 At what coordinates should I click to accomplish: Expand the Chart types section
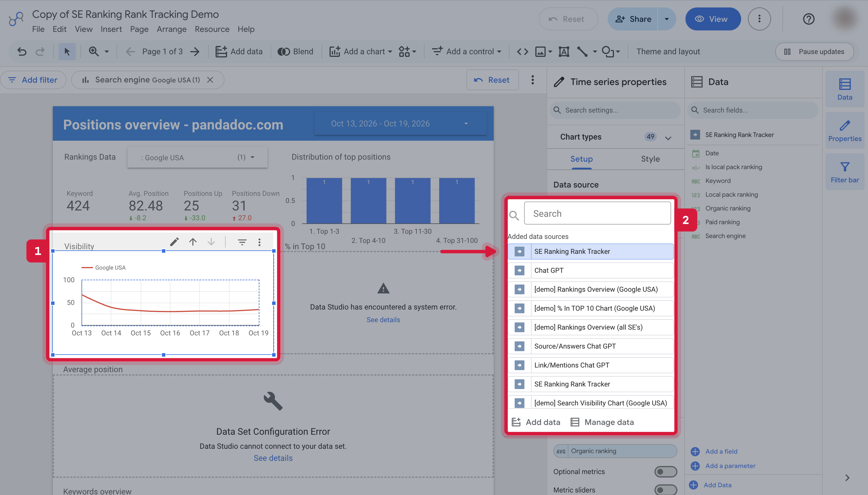coord(668,137)
